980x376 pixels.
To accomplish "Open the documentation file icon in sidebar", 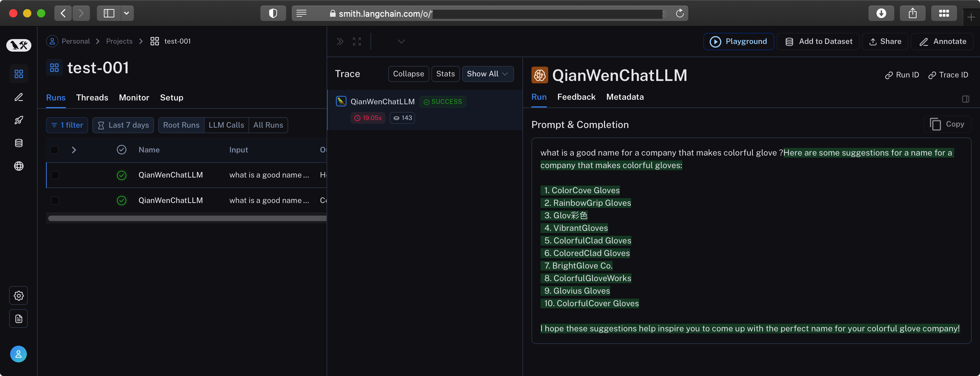I will click(x=18, y=319).
